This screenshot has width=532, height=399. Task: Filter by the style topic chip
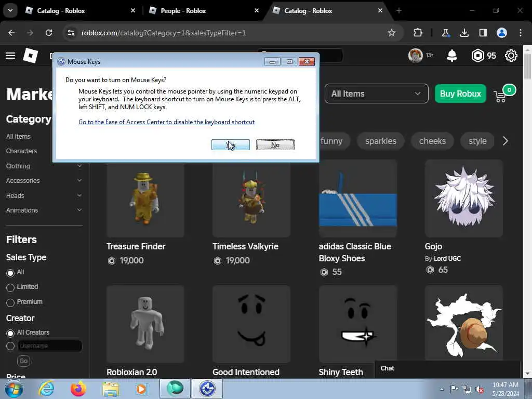point(477,141)
